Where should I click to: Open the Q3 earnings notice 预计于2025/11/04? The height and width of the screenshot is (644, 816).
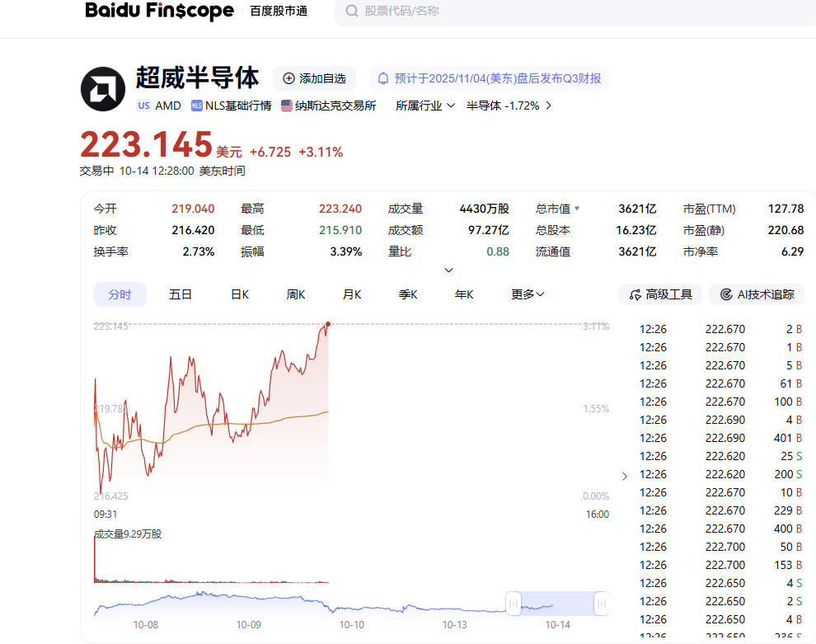coord(489,78)
